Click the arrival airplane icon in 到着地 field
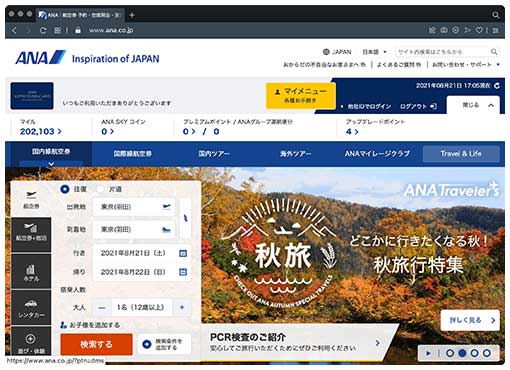The width and height of the screenshot is (510, 370). coord(166,229)
